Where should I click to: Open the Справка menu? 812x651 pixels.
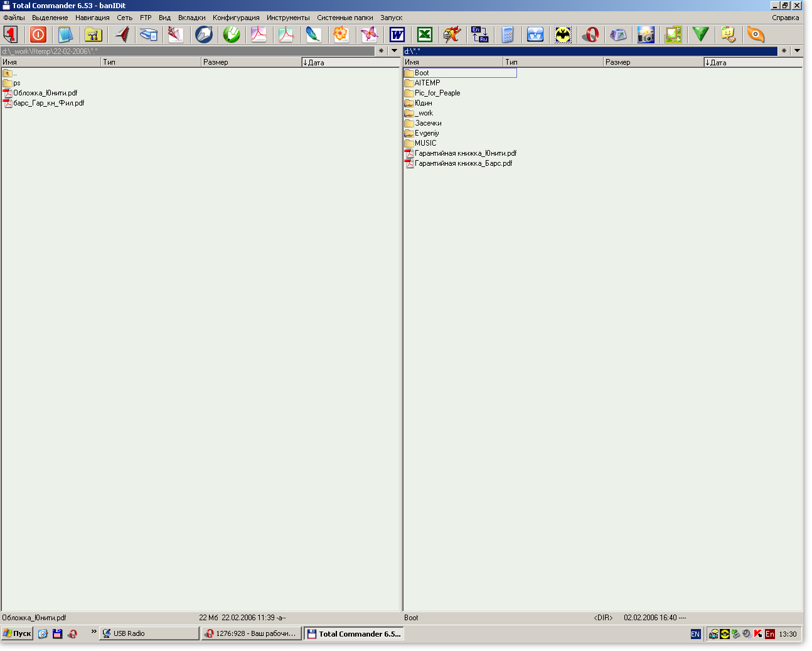(x=785, y=18)
